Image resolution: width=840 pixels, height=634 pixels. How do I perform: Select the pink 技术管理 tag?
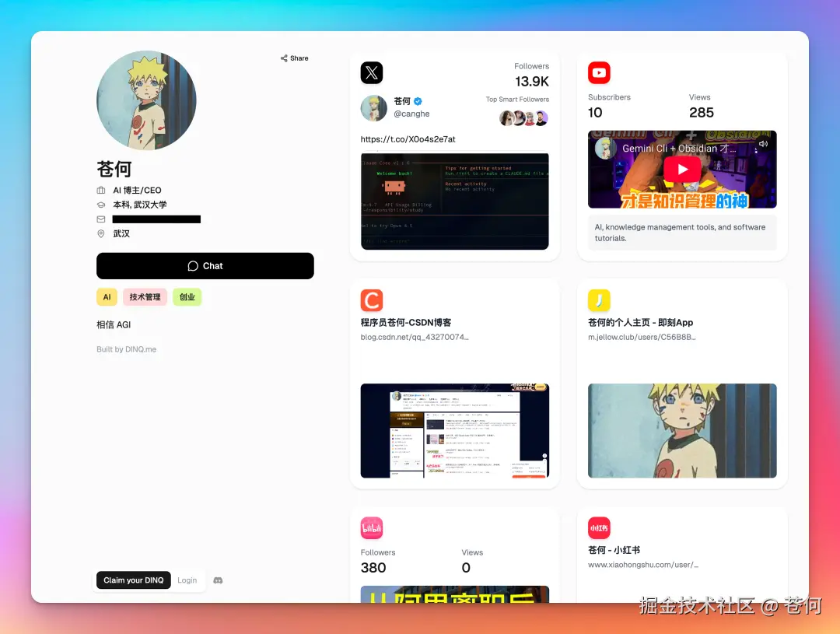coord(145,297)
